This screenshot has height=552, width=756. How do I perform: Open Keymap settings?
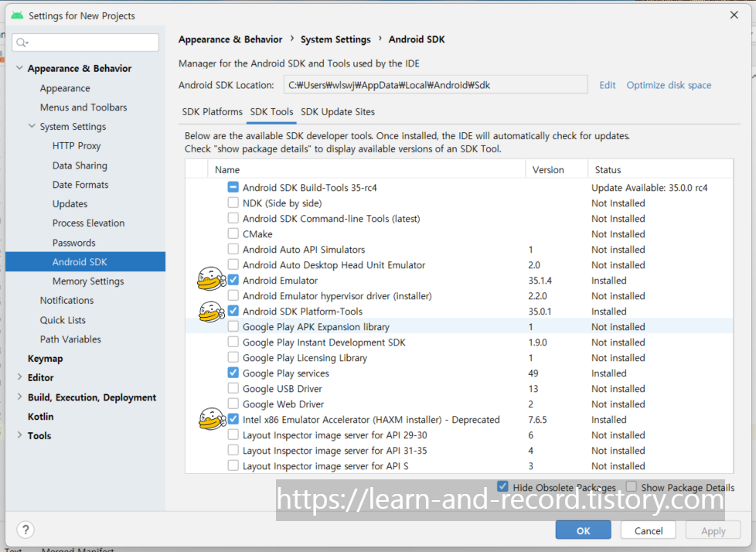[46, 359]
